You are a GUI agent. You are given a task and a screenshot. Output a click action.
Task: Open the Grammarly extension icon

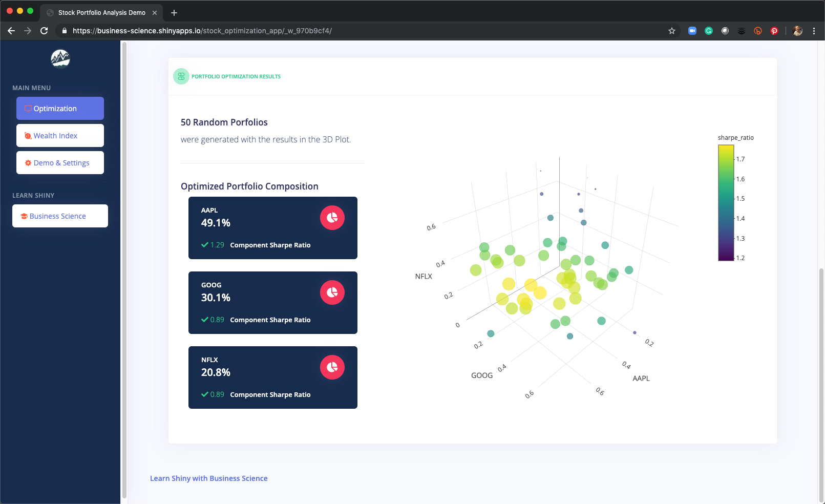[x=709, y=31]
